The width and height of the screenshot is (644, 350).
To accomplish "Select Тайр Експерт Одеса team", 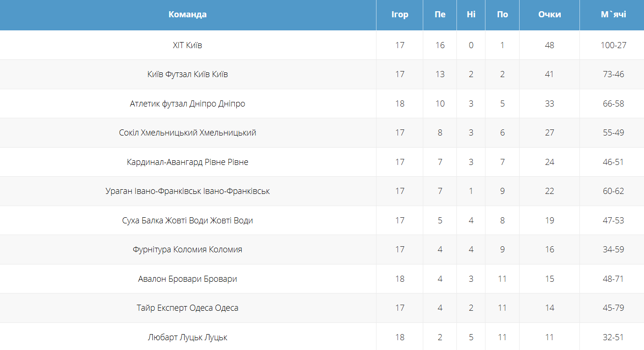I will [x=188, y=308].
